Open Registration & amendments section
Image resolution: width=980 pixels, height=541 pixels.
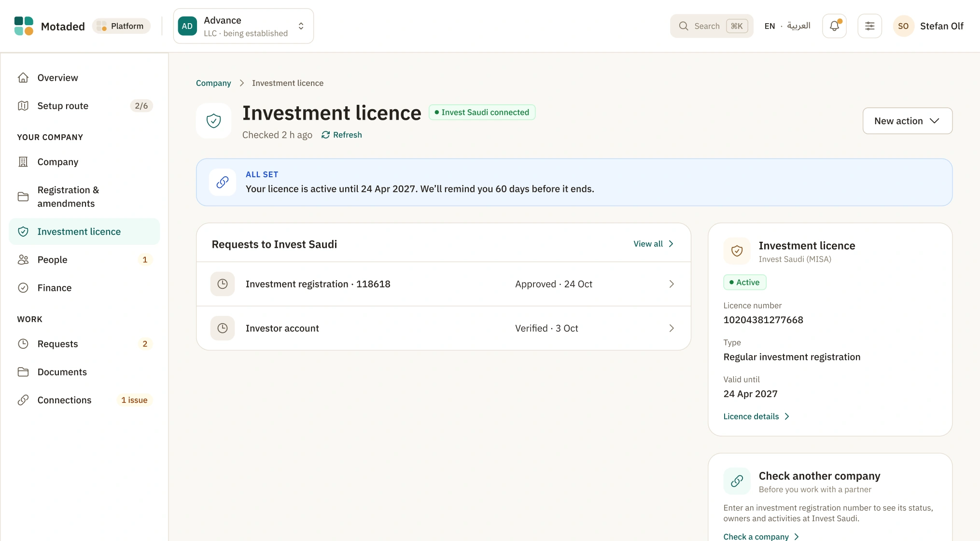tap(84, 197)
